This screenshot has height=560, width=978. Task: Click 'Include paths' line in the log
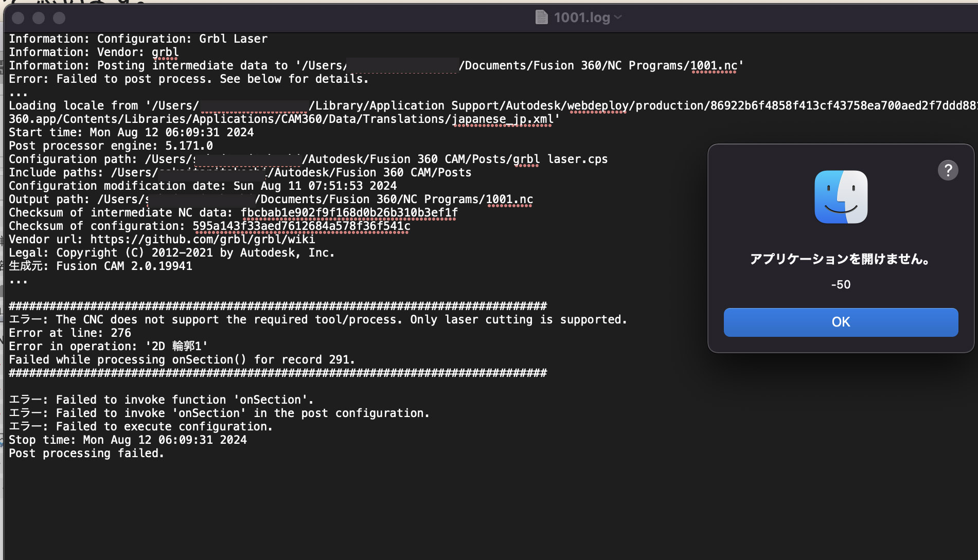(240, 172)
